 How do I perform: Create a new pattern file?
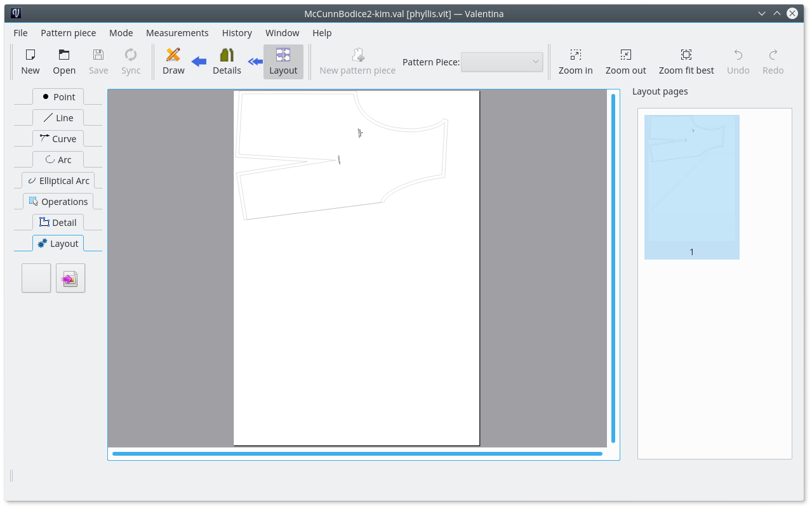coord(30,62)
